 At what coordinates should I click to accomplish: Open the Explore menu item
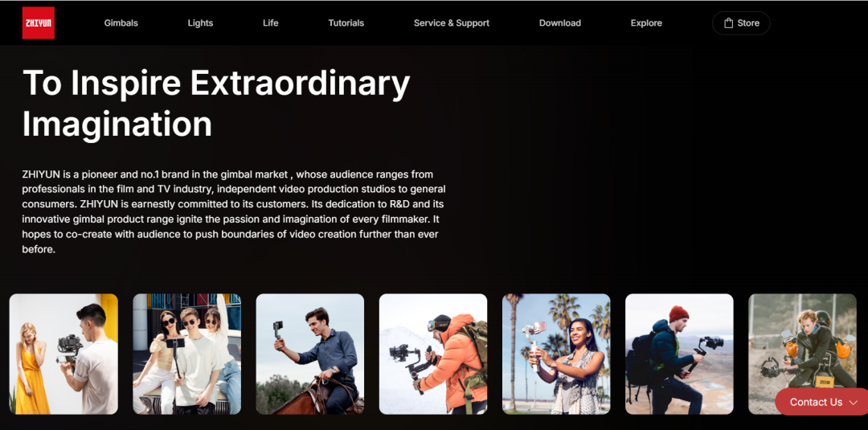coord(646,23)
